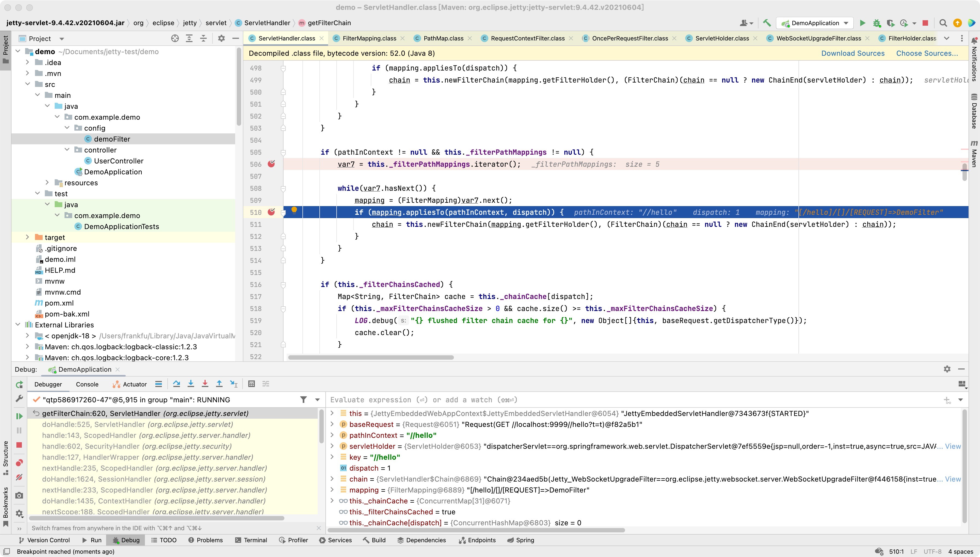The image size is (980, 557).
Task: Switch to FilterMapping.class tab
Action: pos(369,38)
